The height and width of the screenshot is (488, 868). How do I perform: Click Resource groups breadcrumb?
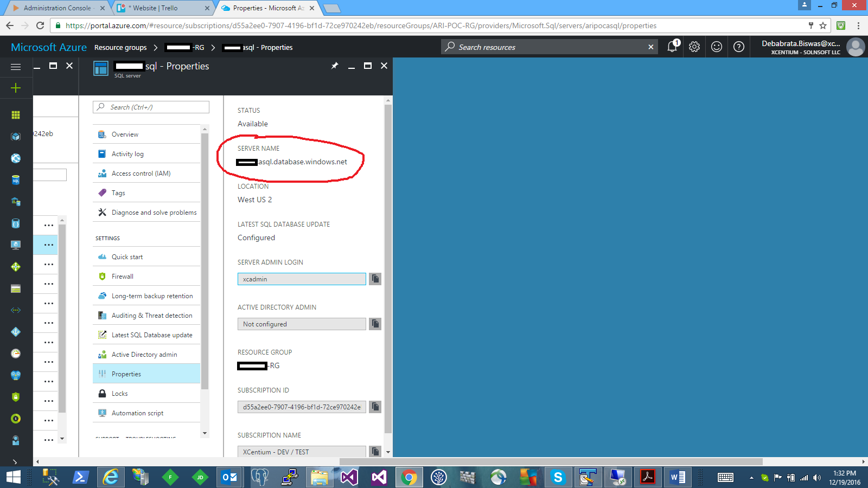coord(120,47)
